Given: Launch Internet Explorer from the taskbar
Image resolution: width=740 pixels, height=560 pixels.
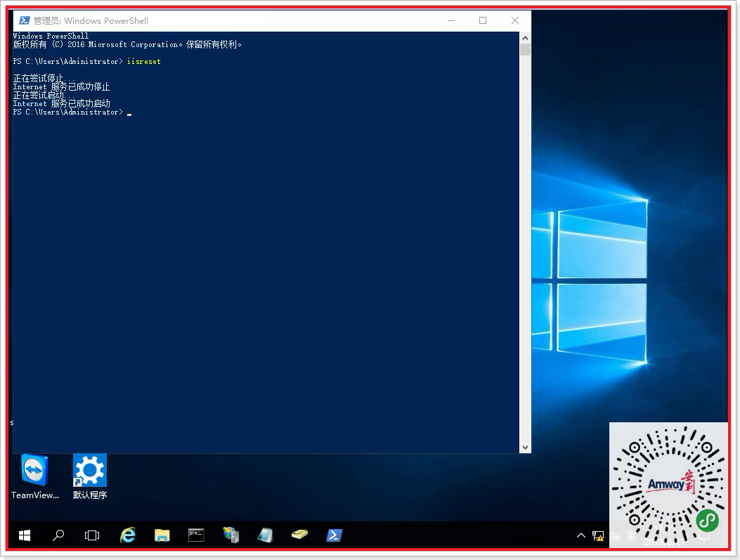Looking at the screenshot, I should [127, 535].
